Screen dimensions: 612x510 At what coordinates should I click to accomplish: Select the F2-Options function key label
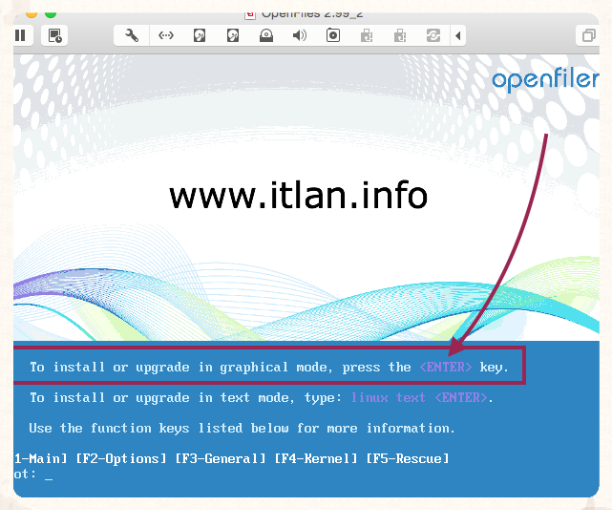pyautogui.click(x=120, y=459)
